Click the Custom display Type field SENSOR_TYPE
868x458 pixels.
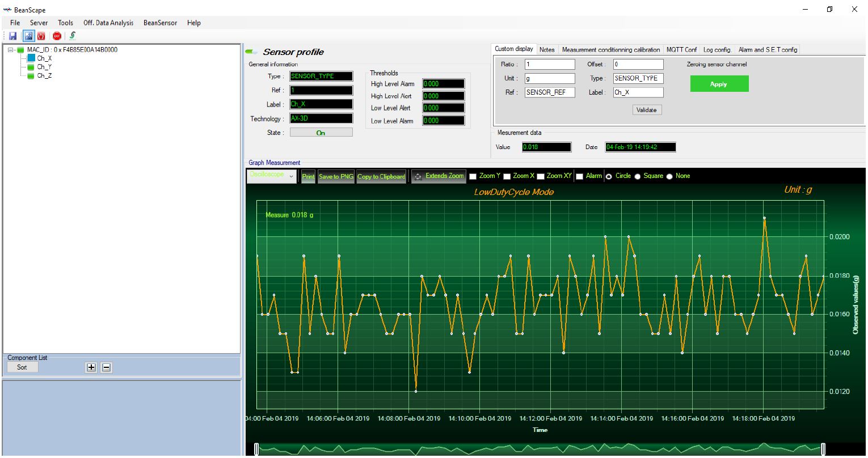(x=638, y=78)
